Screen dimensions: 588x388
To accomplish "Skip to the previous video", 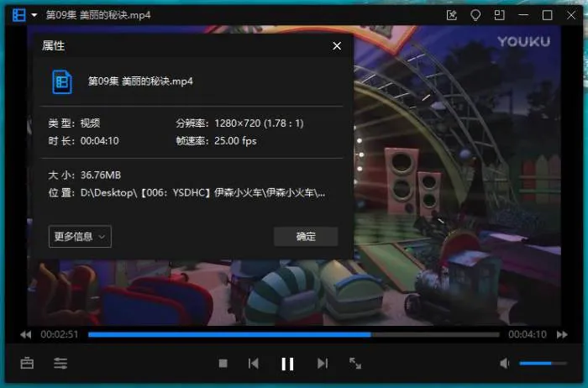I will click(254, 364).
